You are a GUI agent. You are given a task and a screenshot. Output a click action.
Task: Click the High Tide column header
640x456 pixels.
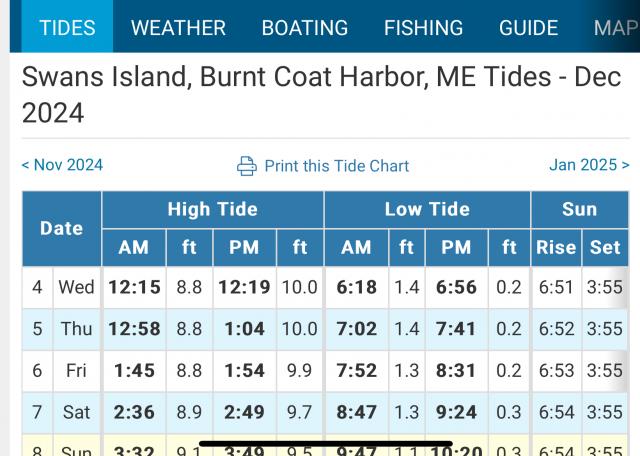pyautogui.click(x=212, y=209)
